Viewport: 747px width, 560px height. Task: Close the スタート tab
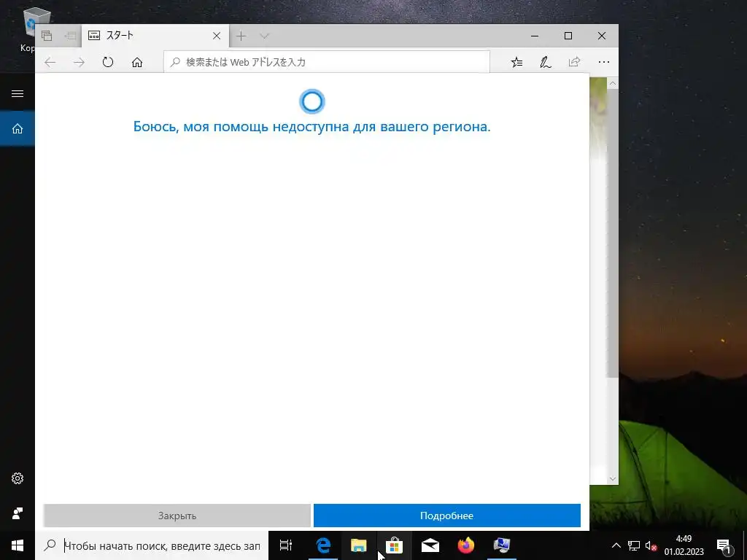click(216, 36)
